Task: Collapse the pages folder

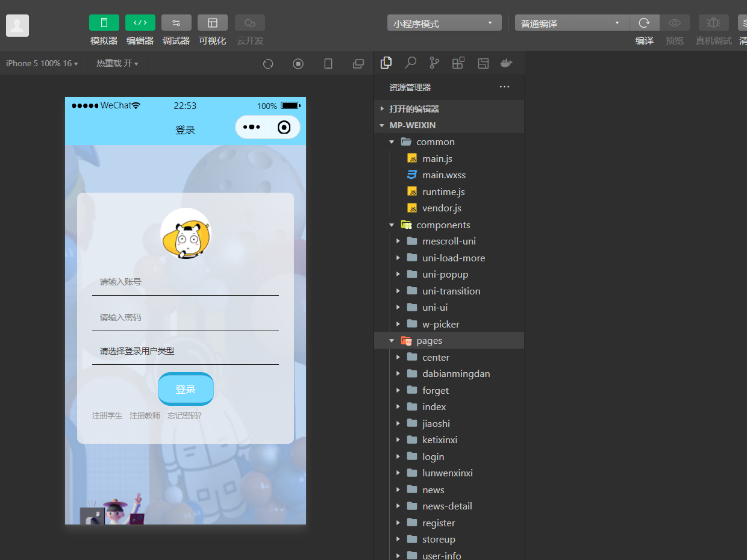Action: [x=449, y=341]
